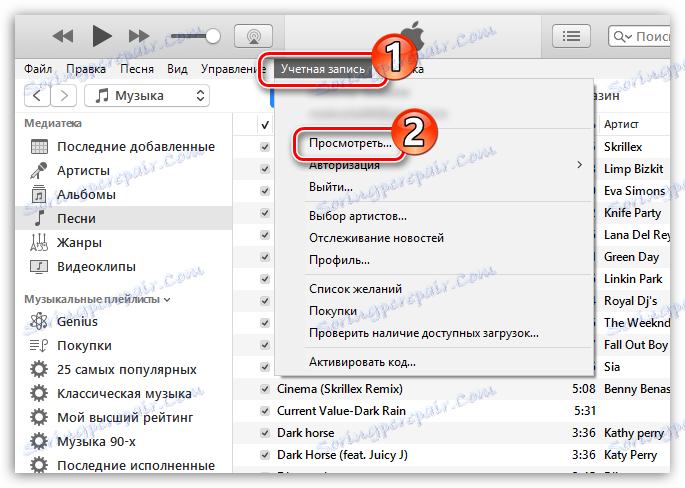Click artist Sia cell
The height and width of the screenshot is (488, 685).
[x=612, y=367]
